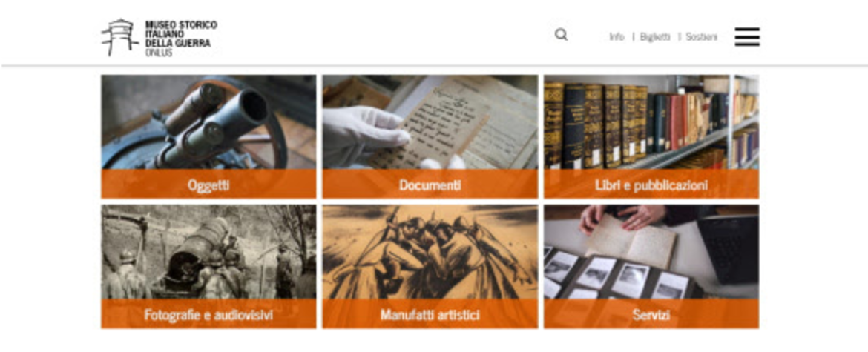Open the Sostieni link
This screenshot has height=352, width=868.
(x=701, y=37)
